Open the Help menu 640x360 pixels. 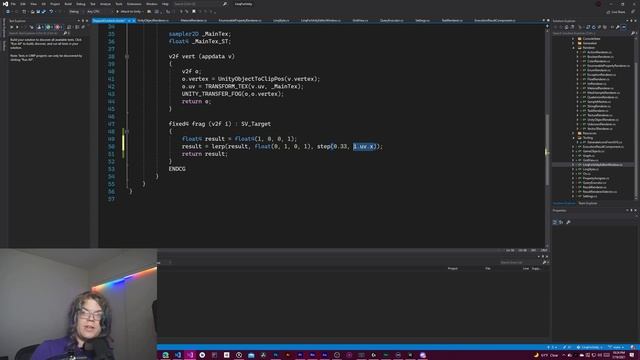coord(165,4)
